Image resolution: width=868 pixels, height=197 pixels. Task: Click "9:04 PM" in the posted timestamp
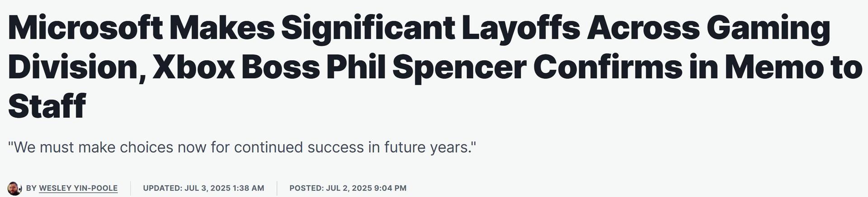coord(390,188)
